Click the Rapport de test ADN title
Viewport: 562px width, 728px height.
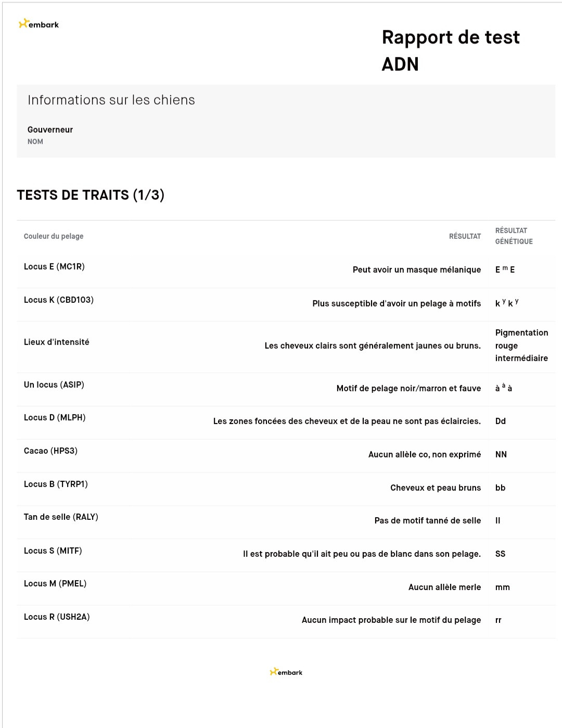coord(450,50)
